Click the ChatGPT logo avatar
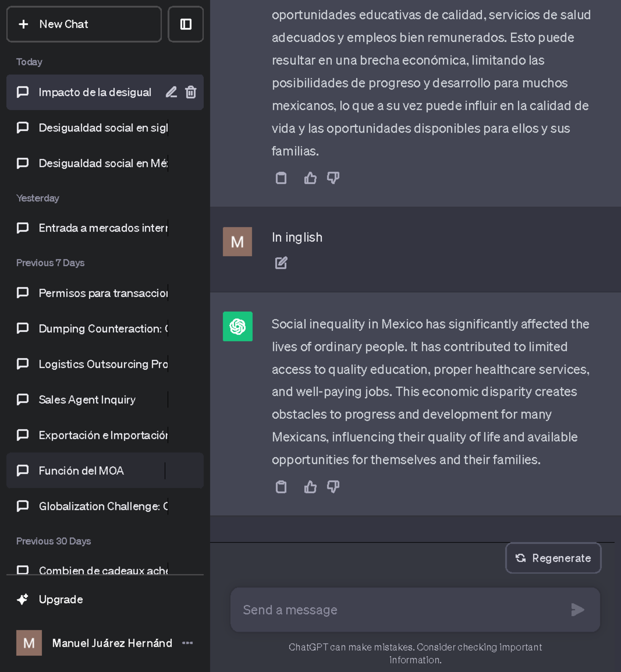621x672 pixels. (237, 327)
